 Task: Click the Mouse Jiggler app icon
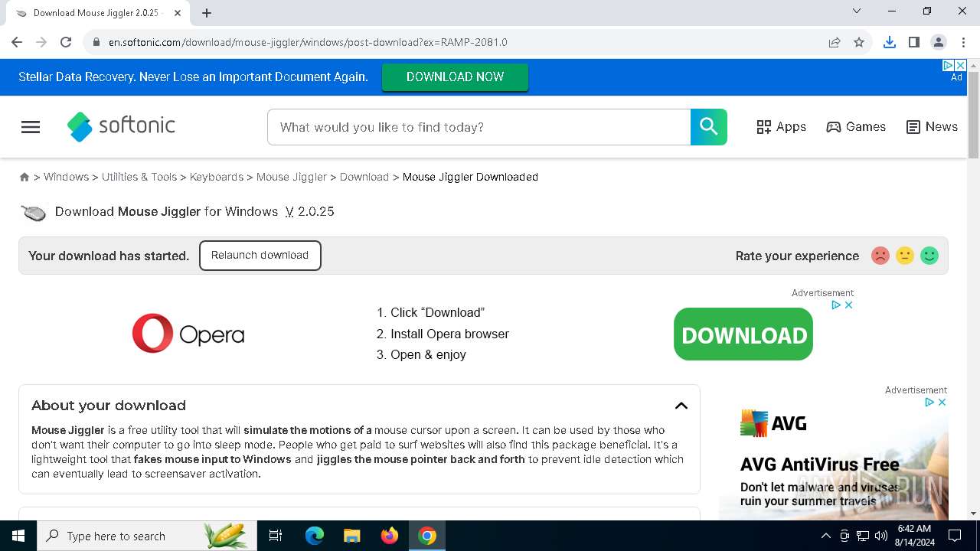point(34,212)
